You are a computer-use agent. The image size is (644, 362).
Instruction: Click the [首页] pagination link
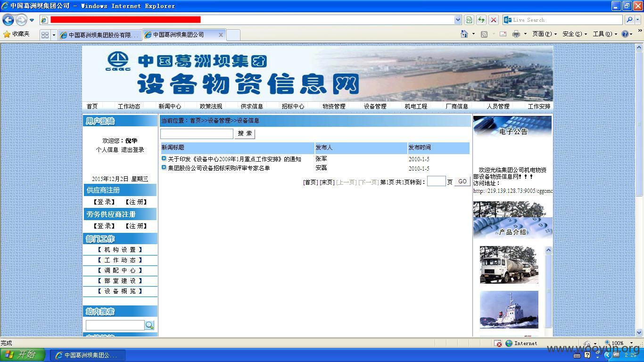310,182
